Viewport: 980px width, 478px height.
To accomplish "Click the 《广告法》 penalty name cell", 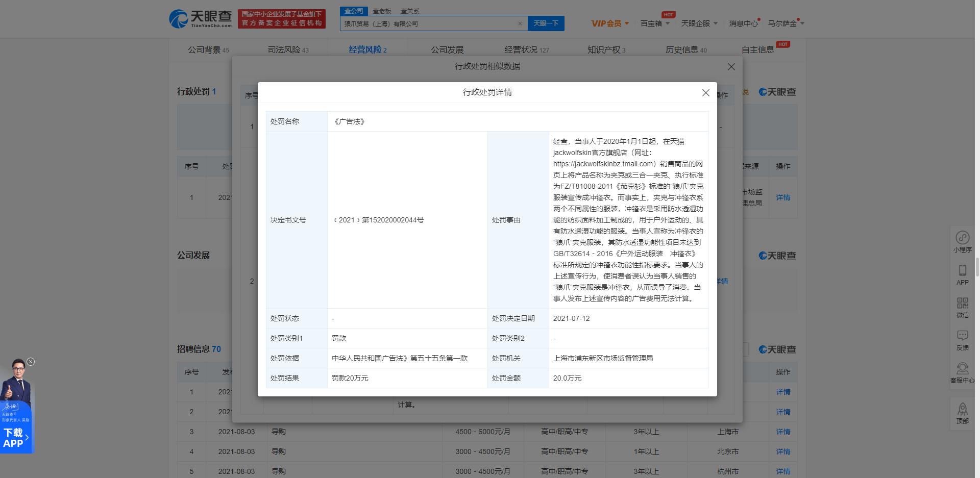I will pyautogui.click(x=518, y=121).
